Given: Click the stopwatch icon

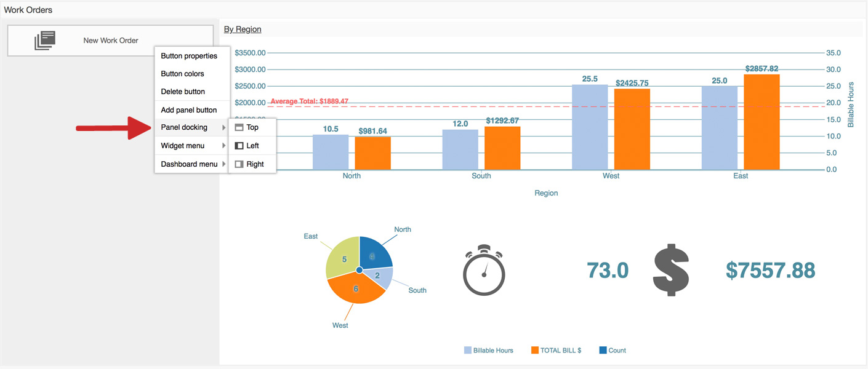Looking at the screenshot, I should tap(484, 271).
